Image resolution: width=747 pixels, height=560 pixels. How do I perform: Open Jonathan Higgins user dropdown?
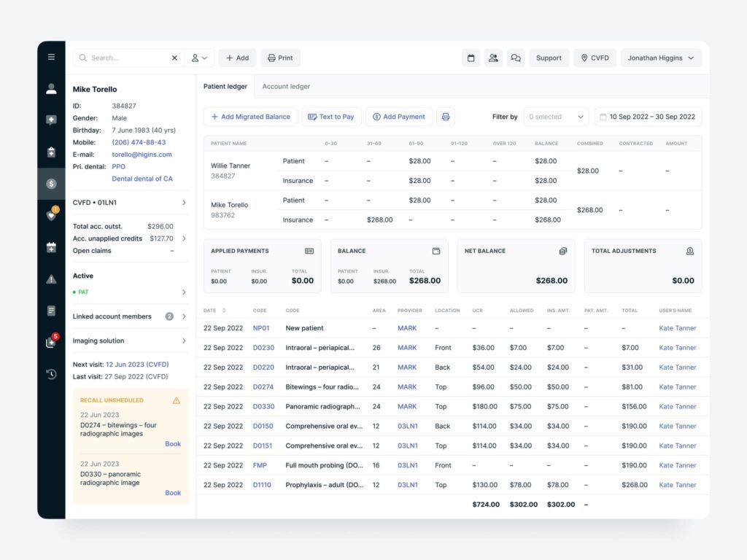pyautogui.click(x=661, y=58)
